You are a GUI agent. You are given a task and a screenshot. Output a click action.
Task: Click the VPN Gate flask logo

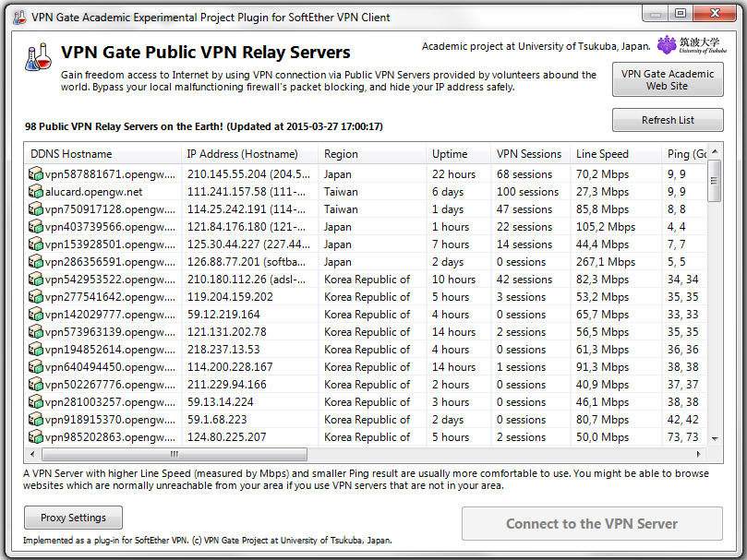pos(38,57)
